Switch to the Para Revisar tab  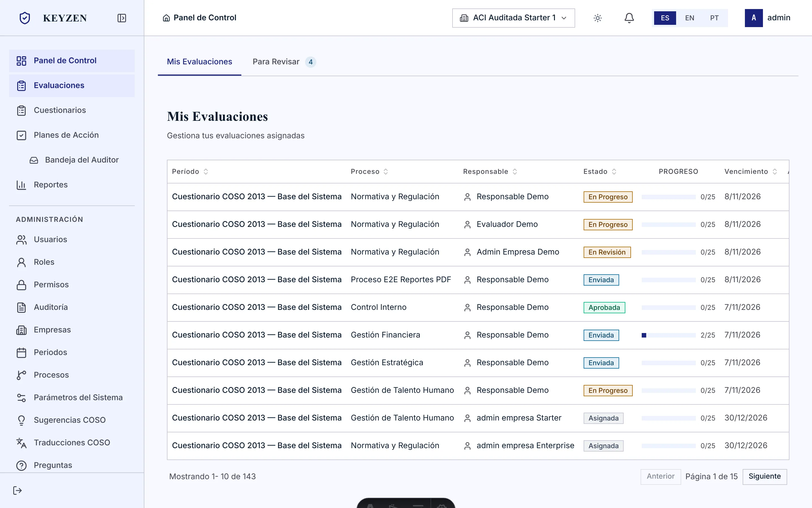pyautogui.click(x=284, y=62)
